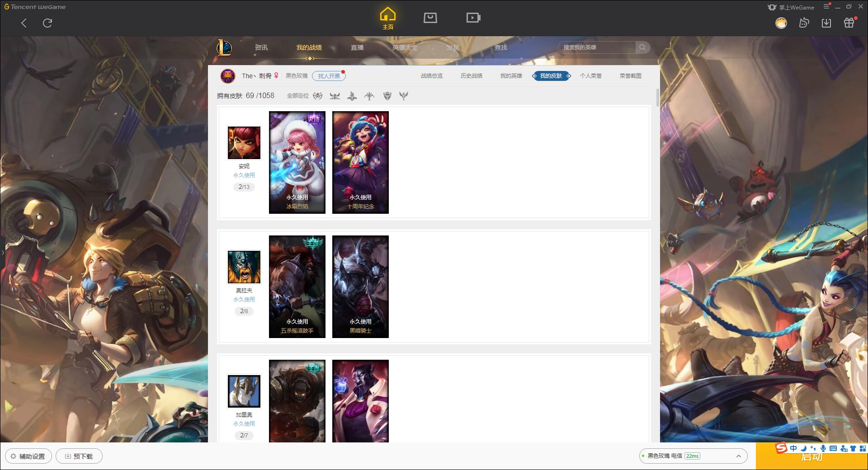Open Sogou soft keyboard icon

click(x=833, y=448)
